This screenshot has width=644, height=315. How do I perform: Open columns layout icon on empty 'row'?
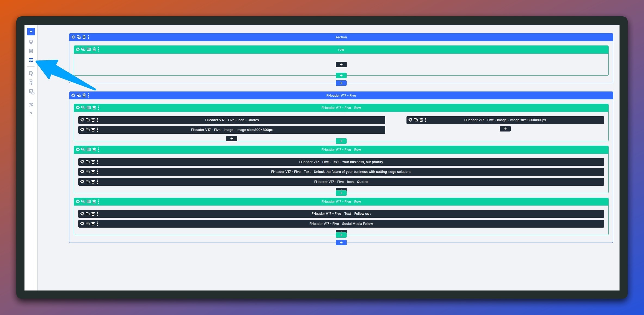coord(89,50)
